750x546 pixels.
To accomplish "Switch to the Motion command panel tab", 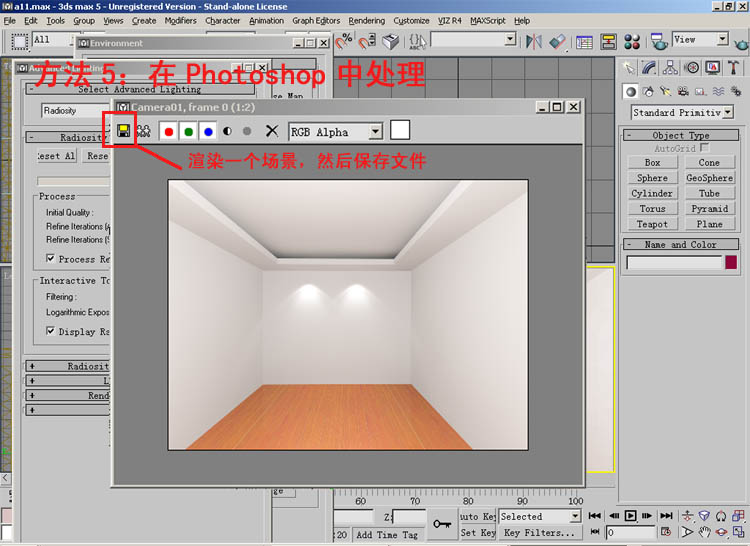I will tap(692, 67).
